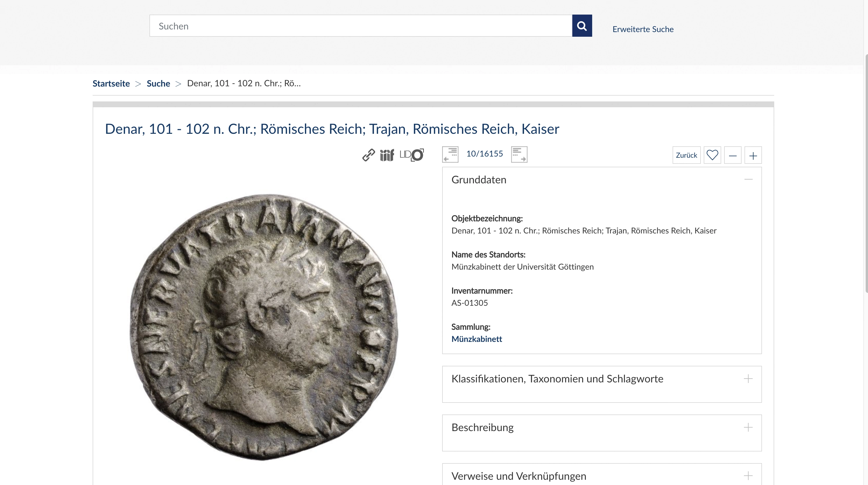Open Erweiterte Suche
Screen dimensions: 868x485
643,29
